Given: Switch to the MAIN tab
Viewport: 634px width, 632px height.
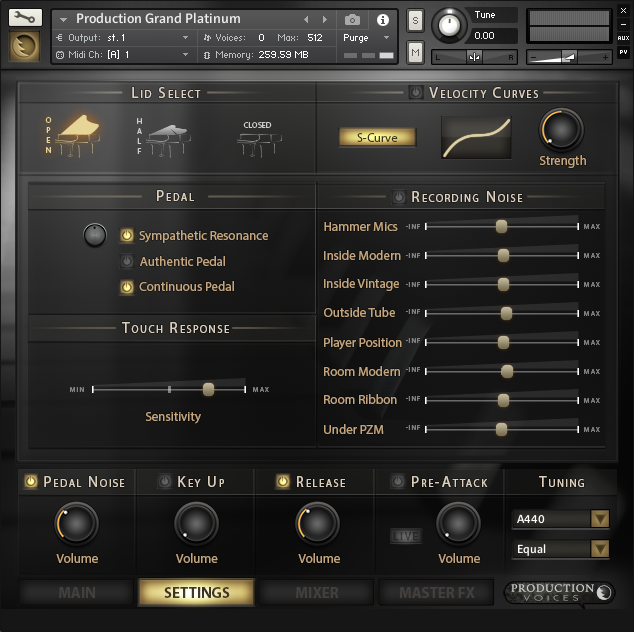Looking at the screenshot, I should pyautogui.click(x=77, y=593).
